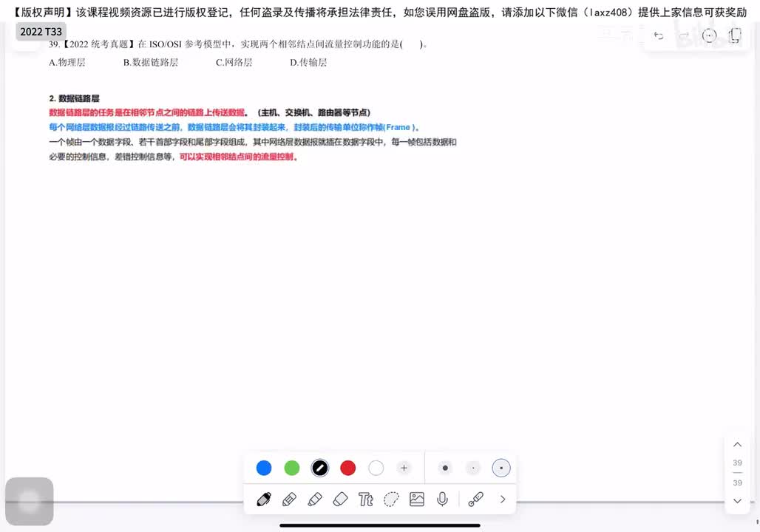Select the eraser tool
Viewport: 760px width, 532px height.
pos(340,499)
